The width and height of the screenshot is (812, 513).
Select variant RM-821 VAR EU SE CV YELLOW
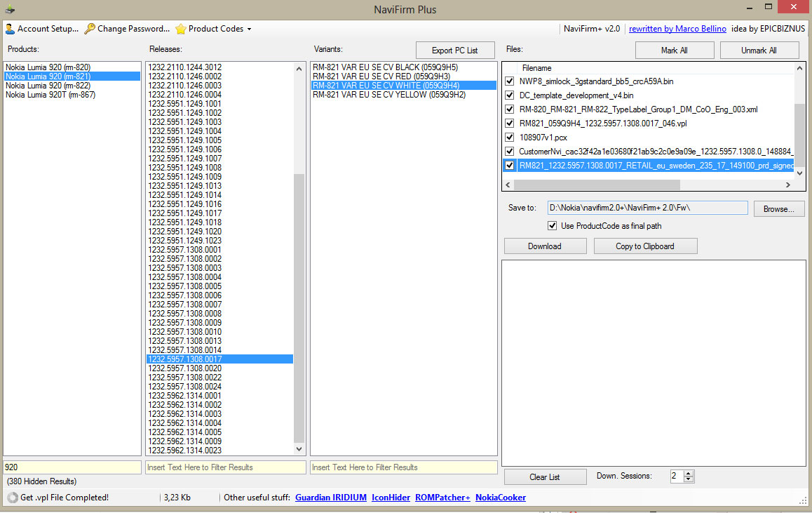click(x=403, y=95)
